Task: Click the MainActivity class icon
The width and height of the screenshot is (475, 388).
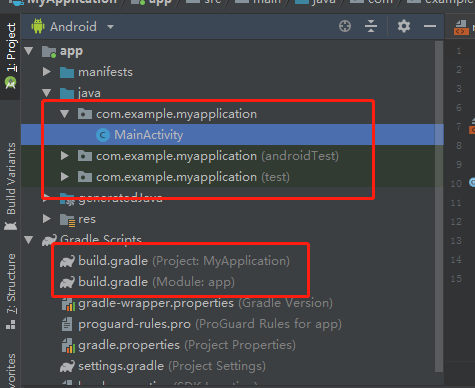Action: click(x=103, y=135)
